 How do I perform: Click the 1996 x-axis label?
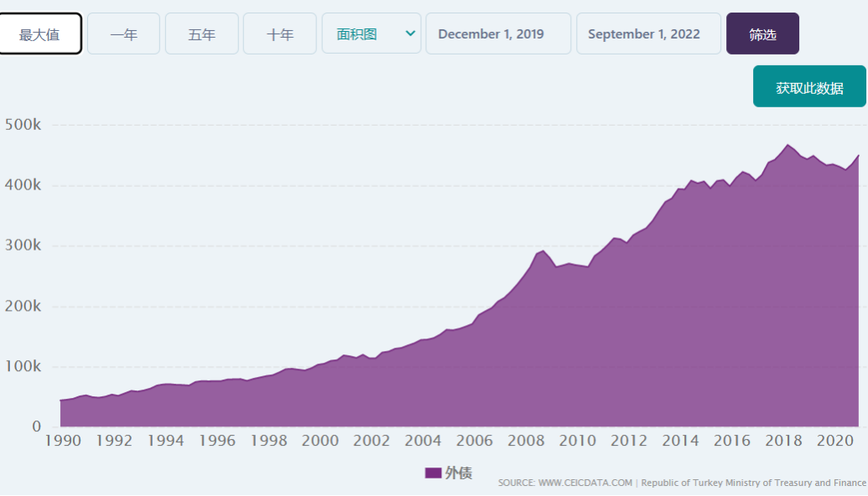(217, 441)
